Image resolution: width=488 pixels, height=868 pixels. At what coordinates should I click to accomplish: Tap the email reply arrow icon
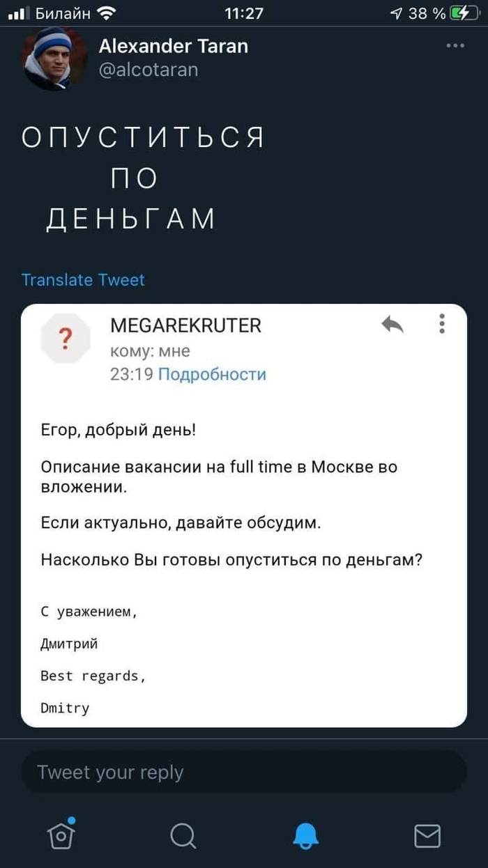pos(392,324)
